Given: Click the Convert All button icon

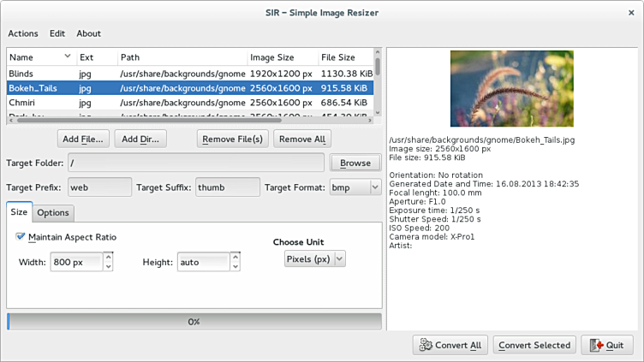Looking at the screenshot, I should click(426, 345).
